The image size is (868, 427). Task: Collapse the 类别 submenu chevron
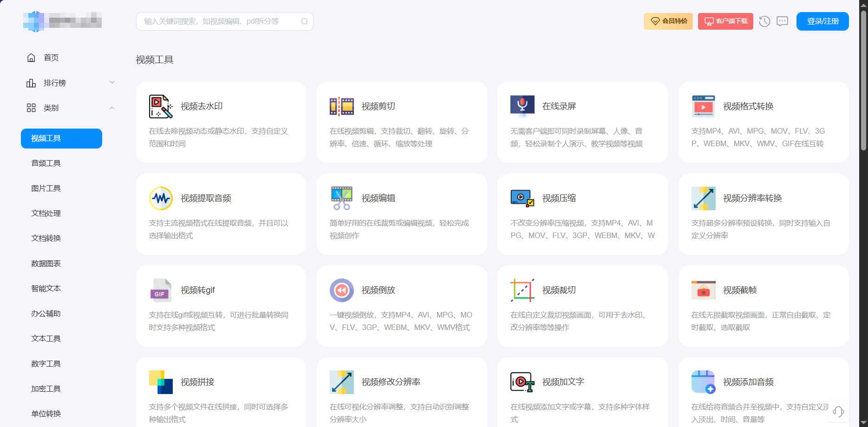tap(112, 108)
